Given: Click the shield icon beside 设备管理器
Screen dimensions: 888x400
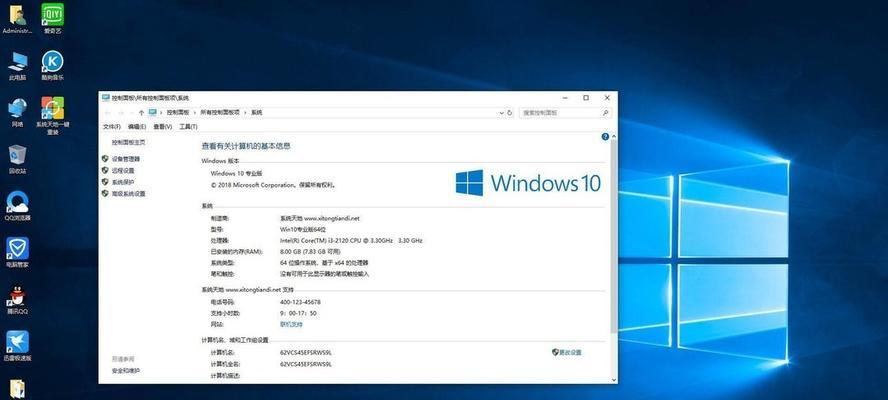Looking at the screenshot, I should click(105, 159).
